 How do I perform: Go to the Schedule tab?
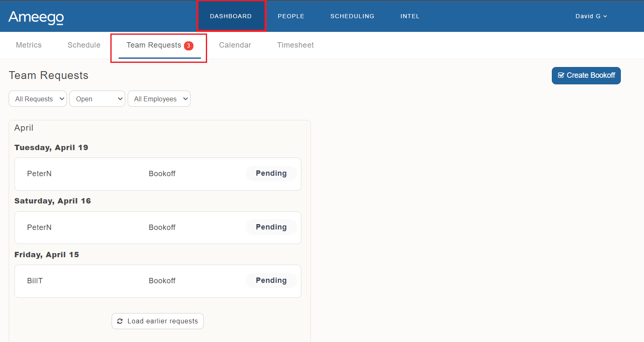coord(84,45)
